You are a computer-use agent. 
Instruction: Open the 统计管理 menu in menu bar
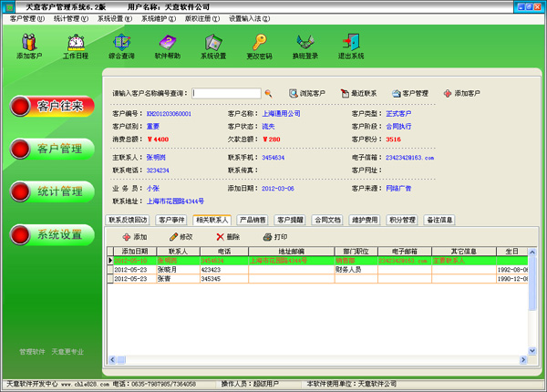pos(70,18)
